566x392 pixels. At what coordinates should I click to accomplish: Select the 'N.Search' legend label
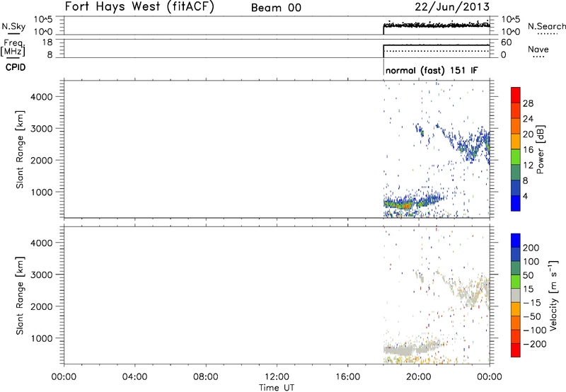(546, 26)
